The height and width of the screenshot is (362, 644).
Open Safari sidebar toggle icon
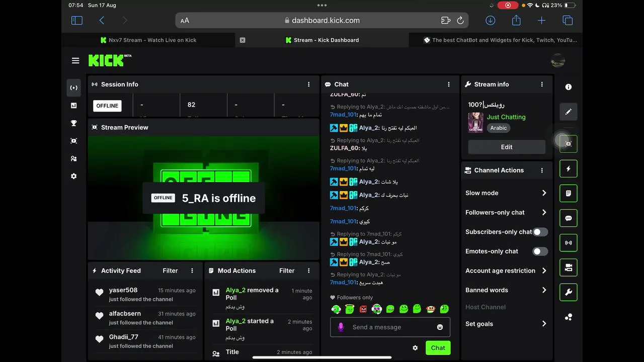(x=76, y=21)
